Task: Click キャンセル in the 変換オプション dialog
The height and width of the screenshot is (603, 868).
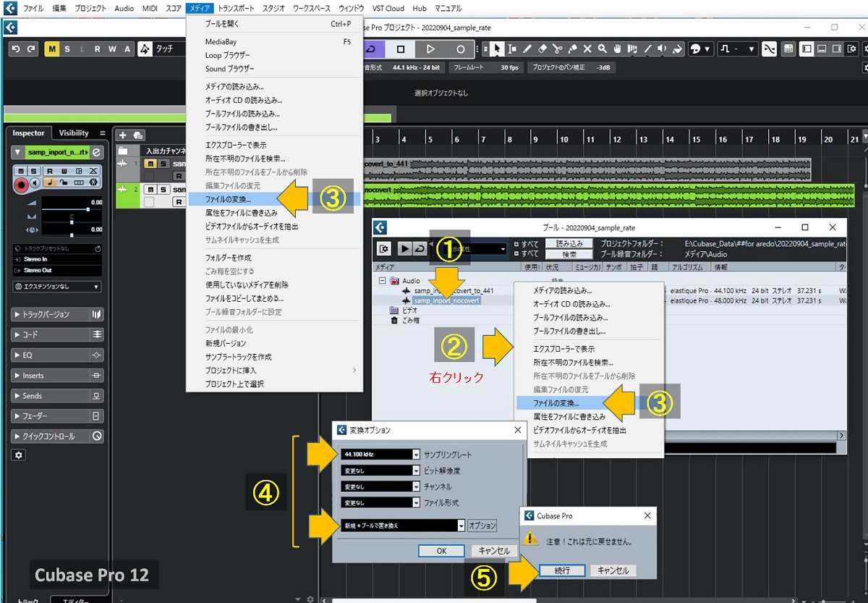Action: pyautogui.click(x=495, y=551)
